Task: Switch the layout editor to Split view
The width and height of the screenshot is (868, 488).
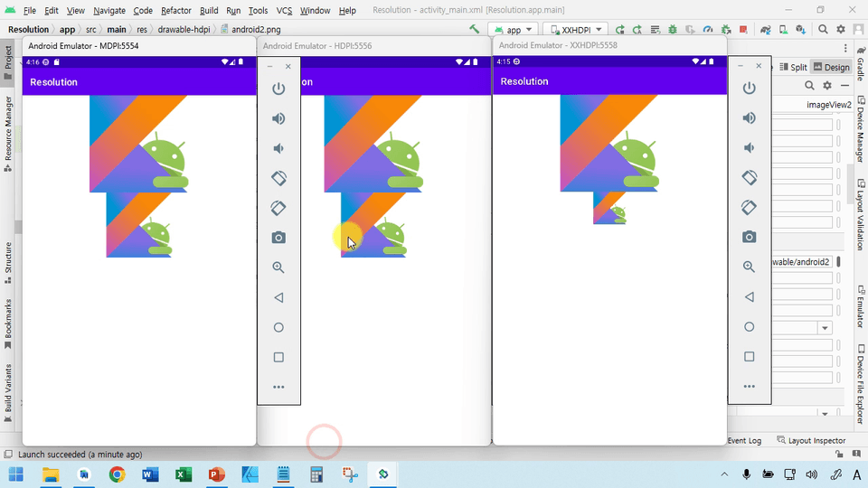Action: coord(793,67)
